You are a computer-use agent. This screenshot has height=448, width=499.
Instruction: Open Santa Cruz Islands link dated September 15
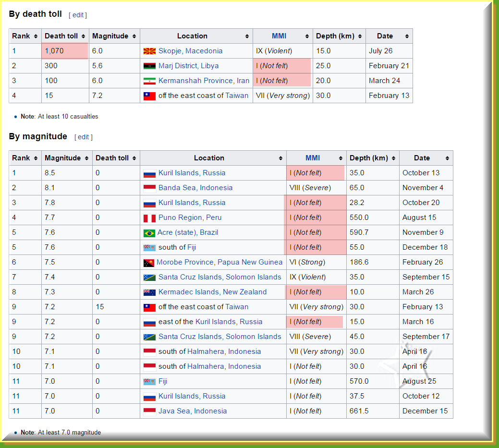coord(190,277)
